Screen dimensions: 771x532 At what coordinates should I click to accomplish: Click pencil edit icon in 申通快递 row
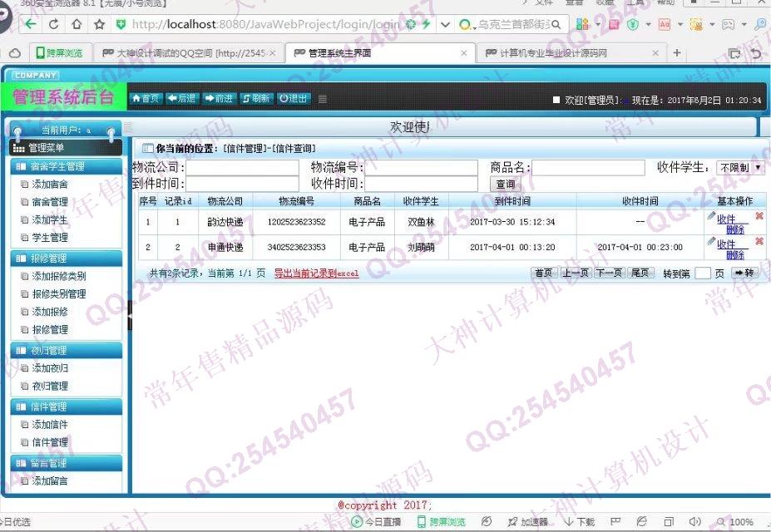[711, 241]
